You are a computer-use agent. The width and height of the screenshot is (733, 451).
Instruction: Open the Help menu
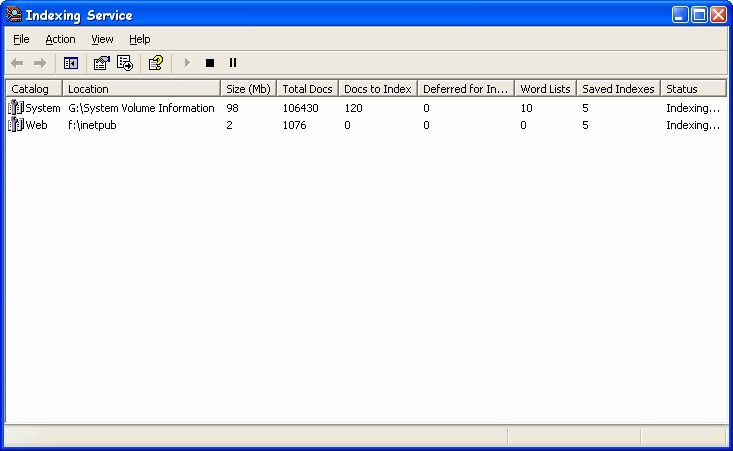[140, 39]
